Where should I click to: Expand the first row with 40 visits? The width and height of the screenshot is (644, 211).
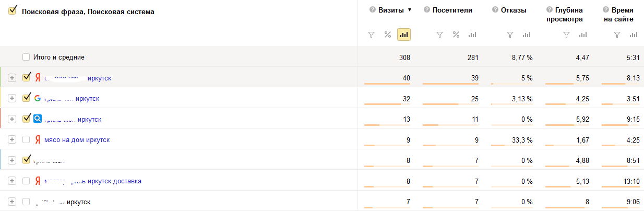coord(13,78)
